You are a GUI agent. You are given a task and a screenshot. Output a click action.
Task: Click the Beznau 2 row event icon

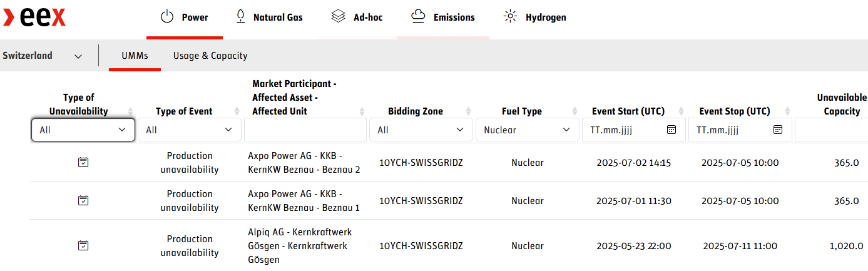pyautogui.click(x=83, y=162)
